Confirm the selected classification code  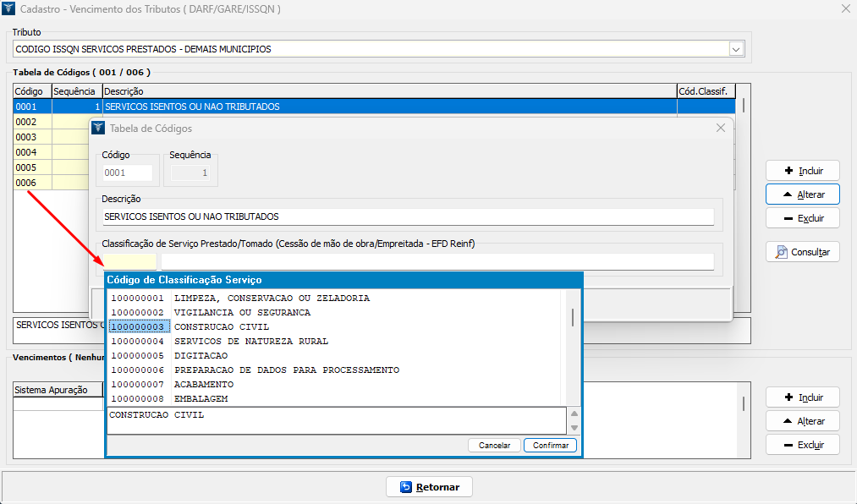point(550,445)
